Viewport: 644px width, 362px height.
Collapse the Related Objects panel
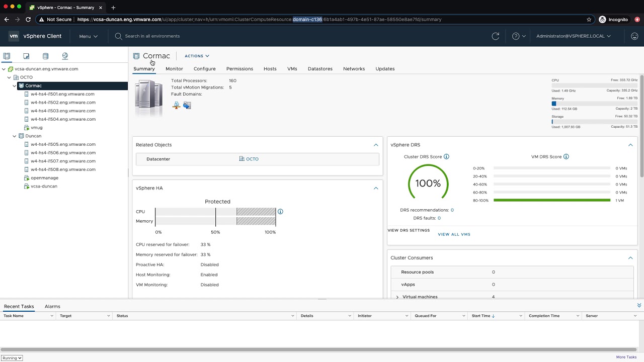tap(376, 145)
